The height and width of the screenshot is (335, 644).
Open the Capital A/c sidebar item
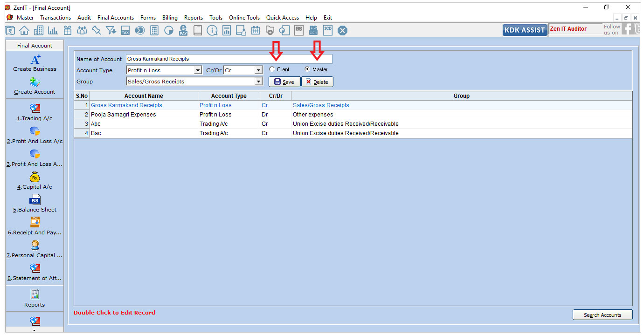pyautogui.click(x=35, y=181)
